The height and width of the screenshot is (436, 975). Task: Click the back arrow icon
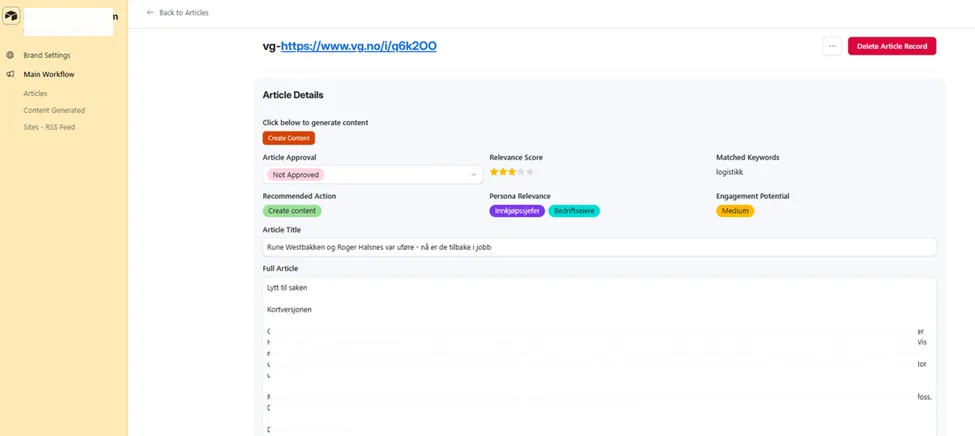click(x=150, y=12)
